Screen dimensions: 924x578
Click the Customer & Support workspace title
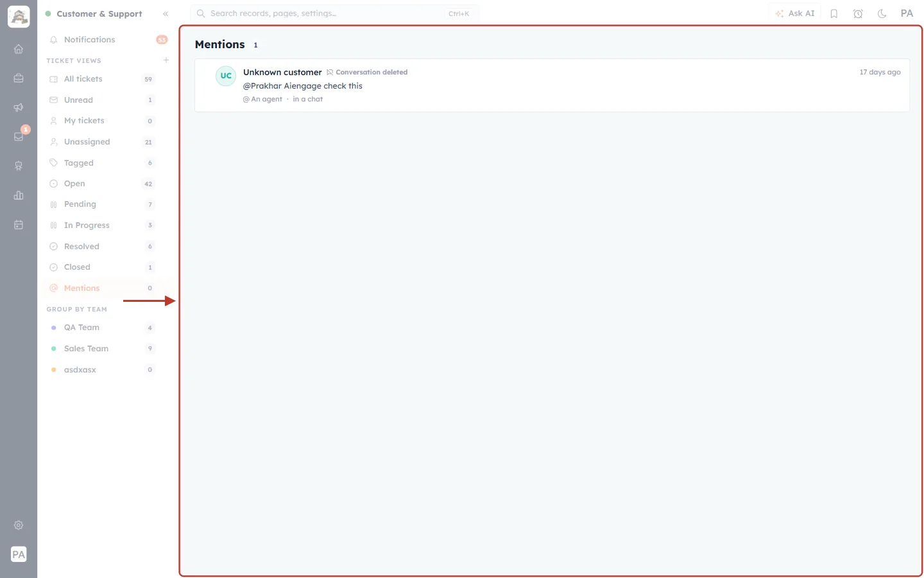tap(99, 13)
